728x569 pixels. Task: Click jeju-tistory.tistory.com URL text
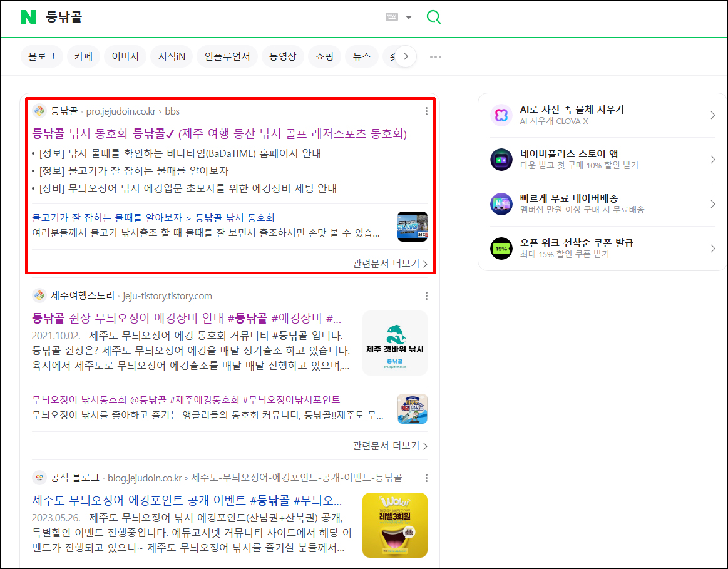167,296
